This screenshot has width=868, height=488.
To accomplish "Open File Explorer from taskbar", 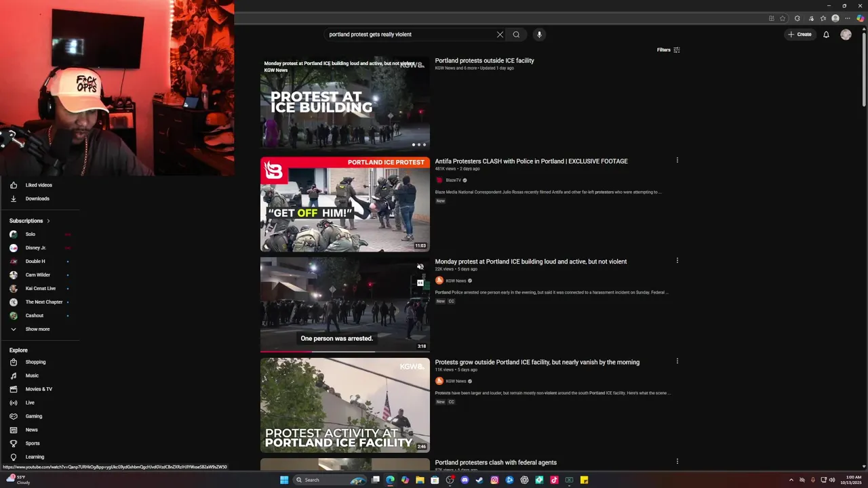I will (420, 480).
